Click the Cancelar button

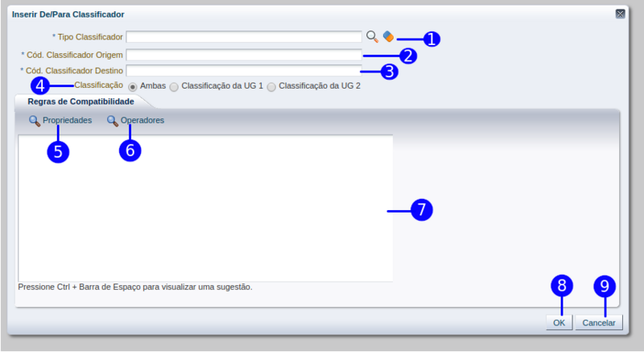(x=599, y=323)
